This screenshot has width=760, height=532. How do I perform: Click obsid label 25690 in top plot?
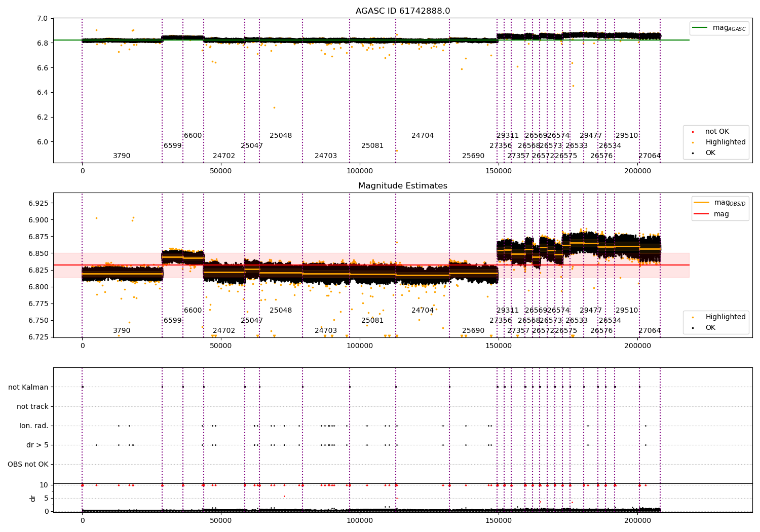coord(473,156)
